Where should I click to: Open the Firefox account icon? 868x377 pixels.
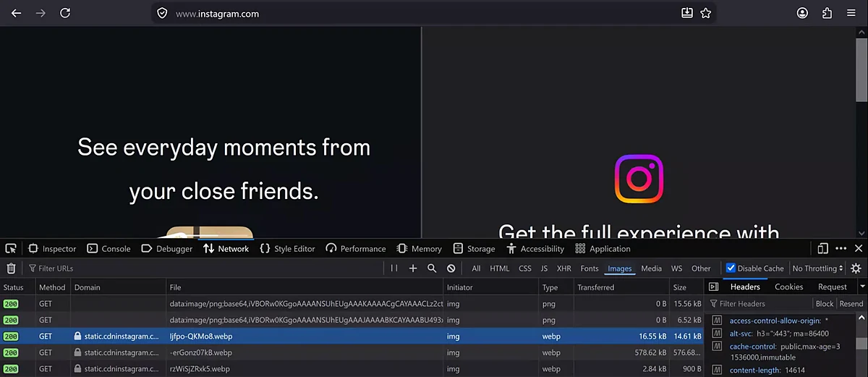coord(803,13)
